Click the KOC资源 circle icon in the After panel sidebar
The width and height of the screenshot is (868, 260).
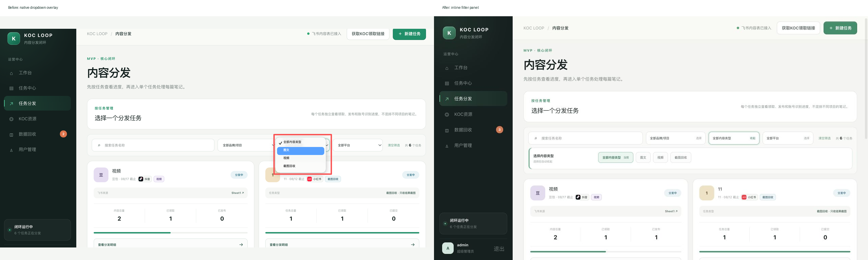[x=447, y=114]
